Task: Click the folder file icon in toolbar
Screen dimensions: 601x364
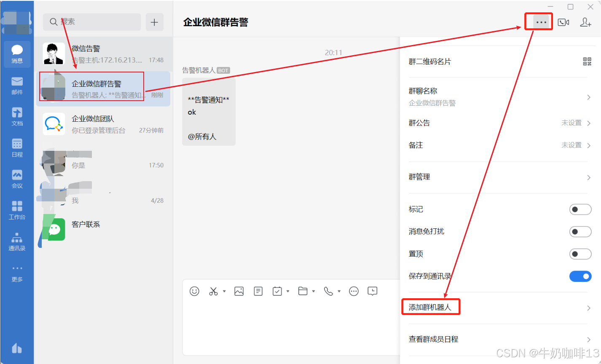Action: 303,291
